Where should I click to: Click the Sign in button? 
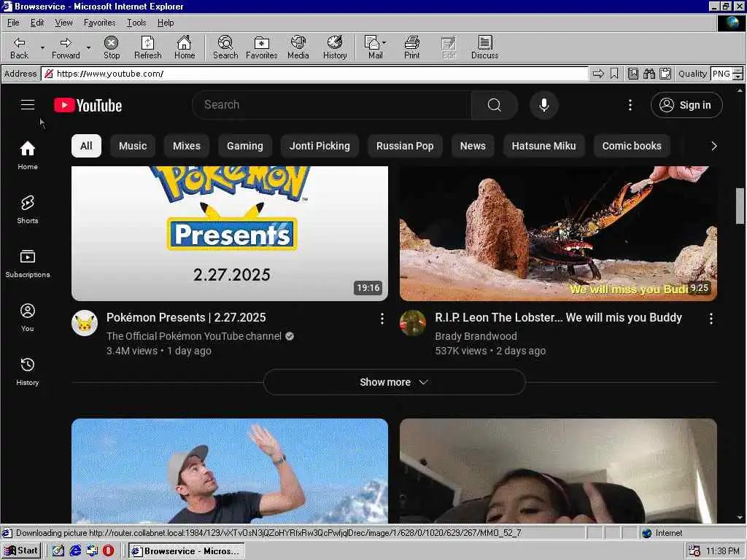pos(686,105)
